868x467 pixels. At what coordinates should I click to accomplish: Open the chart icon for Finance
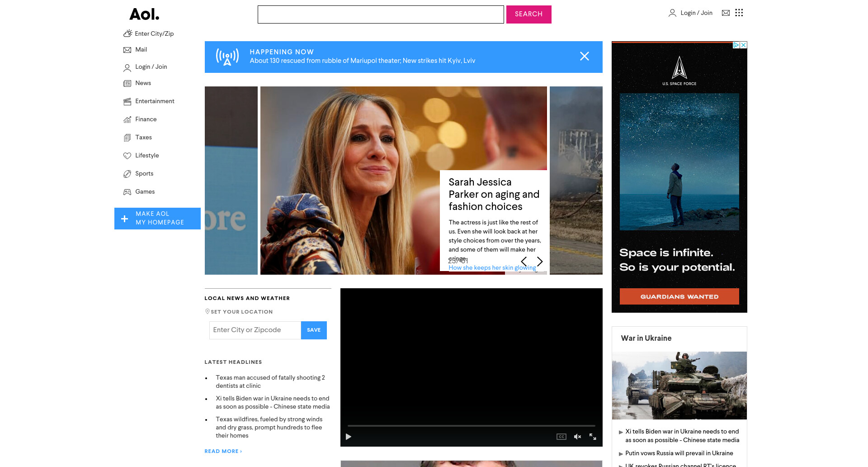[x=127, y=119]
